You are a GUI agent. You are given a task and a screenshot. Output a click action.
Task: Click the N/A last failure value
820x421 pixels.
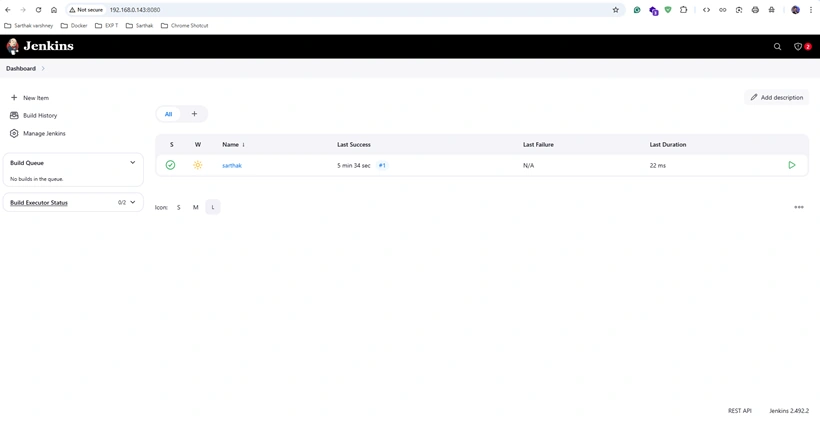click(528, 165)
